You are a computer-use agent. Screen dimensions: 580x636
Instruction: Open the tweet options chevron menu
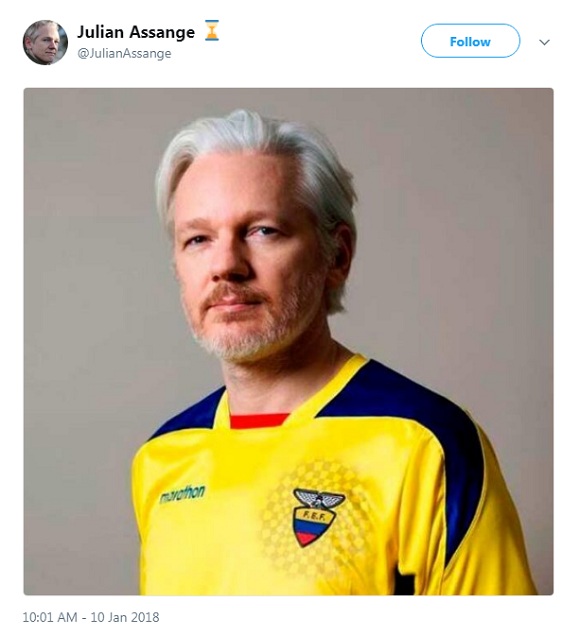544,42
